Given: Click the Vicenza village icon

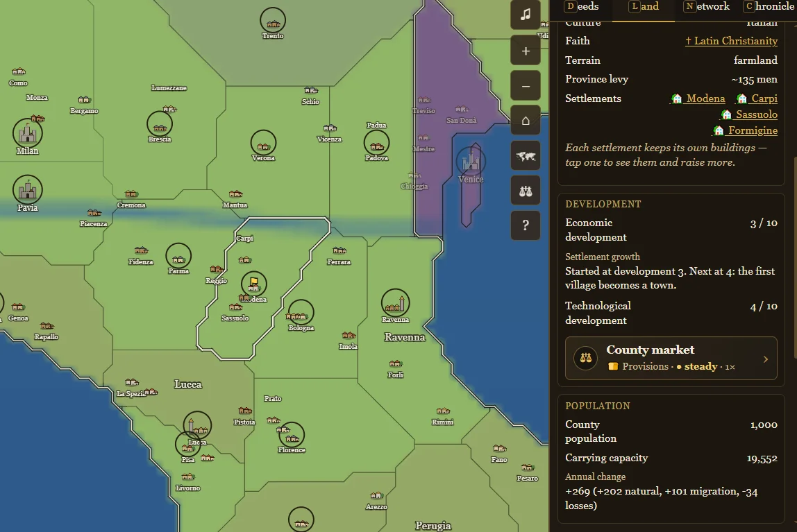Looking at the screenshot, I should 330,128.
